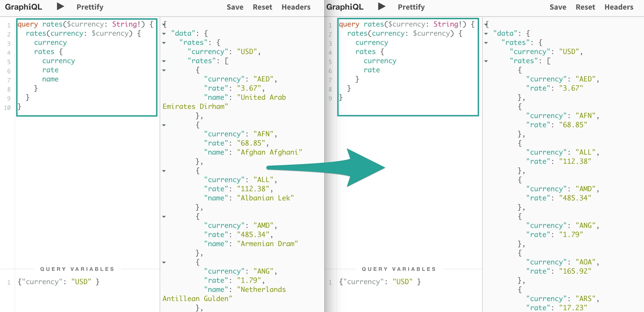
Task: Open left QUERY VARIABLES section header
Action: coord(77,269)
